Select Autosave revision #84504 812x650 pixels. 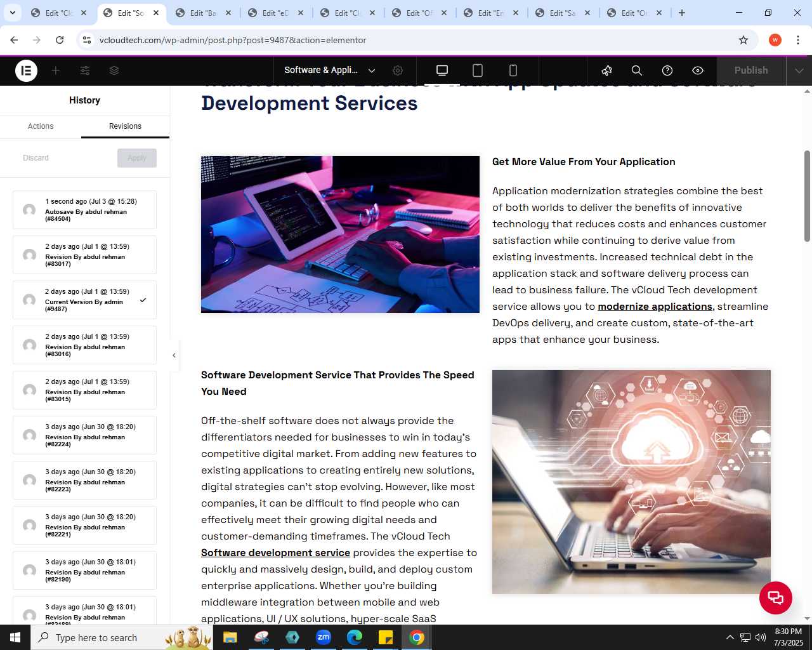tap(84, 209)
